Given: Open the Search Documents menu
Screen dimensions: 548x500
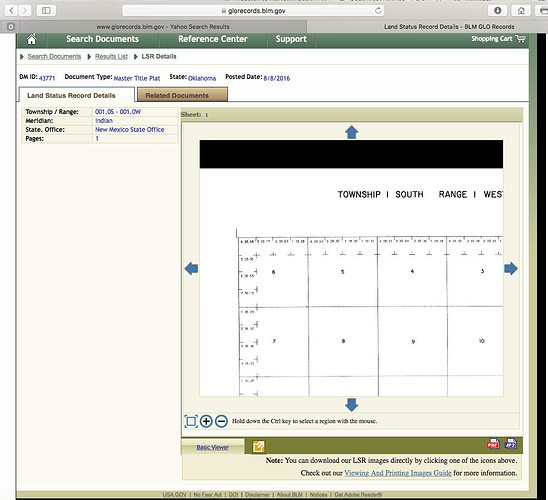Looking at the screenshot, I should [102, 39].
